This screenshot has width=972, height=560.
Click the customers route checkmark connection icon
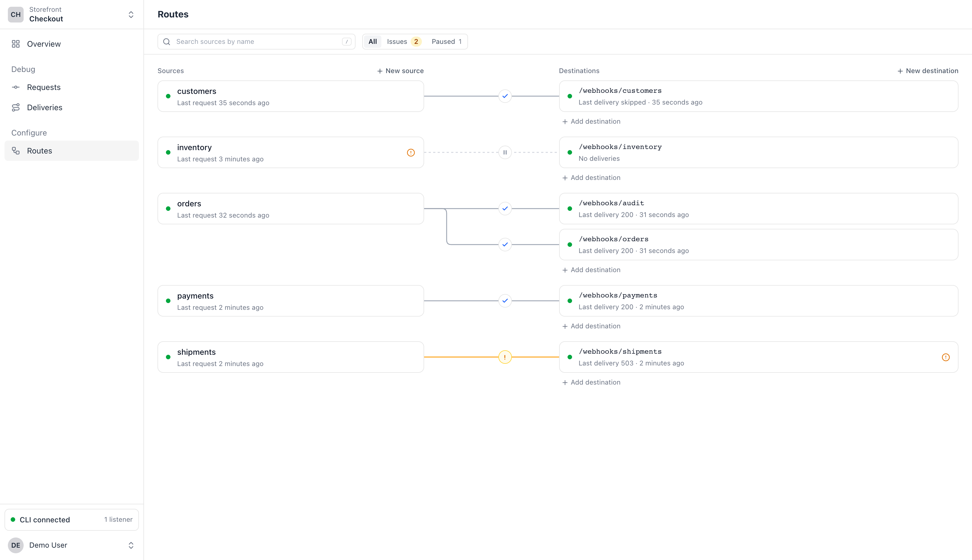505,96
